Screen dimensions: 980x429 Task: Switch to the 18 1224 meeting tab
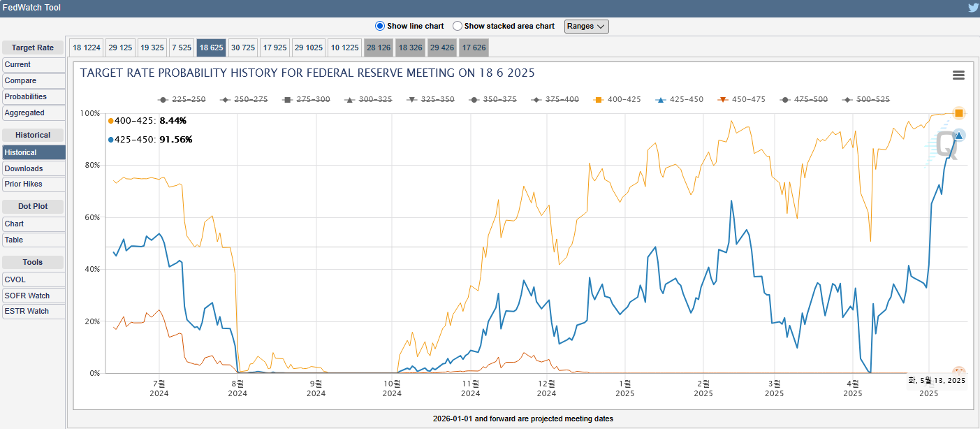(x=87, y=48)
